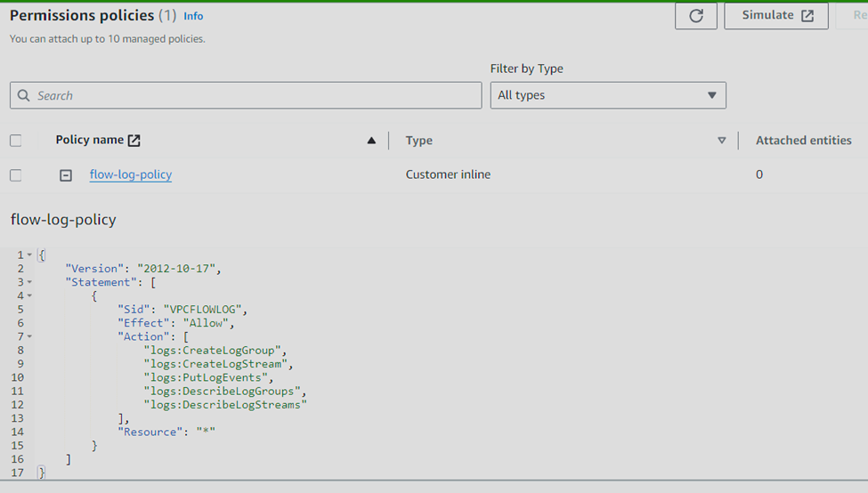868x493 pixels.
Task: Open the Simulate policy button
Action: 776,15
